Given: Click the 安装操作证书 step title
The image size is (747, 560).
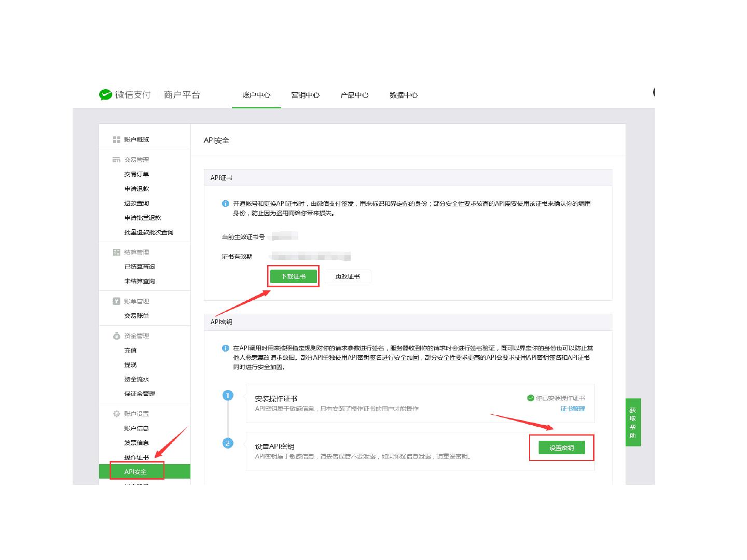Looking at the screenshot, I should pyautogui.click(x=276, y=399).
